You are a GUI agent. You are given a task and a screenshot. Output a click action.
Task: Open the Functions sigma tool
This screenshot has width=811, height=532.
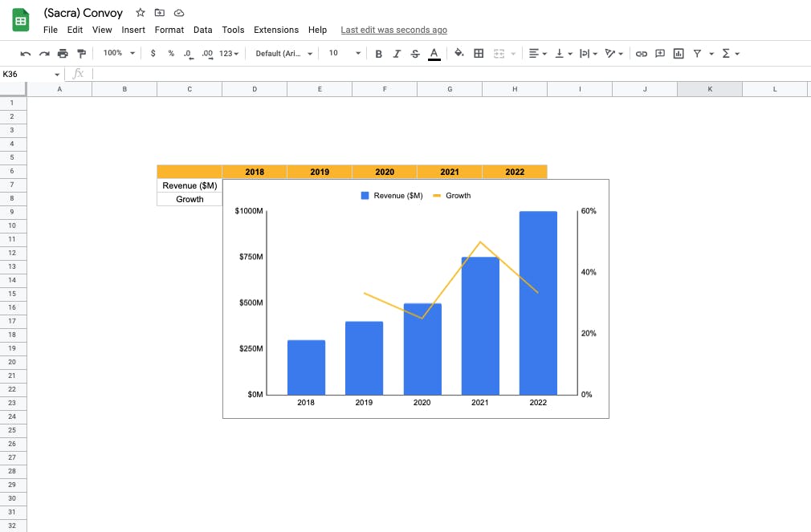point(726,53)
